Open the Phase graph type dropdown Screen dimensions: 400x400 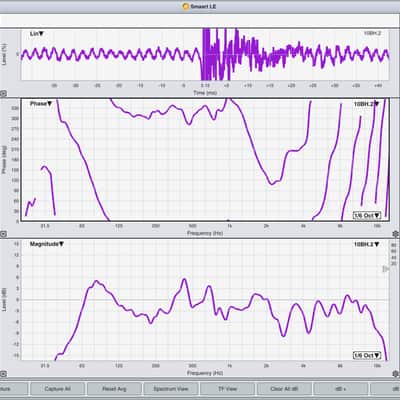pyautogui.click(x=41, y=104)
